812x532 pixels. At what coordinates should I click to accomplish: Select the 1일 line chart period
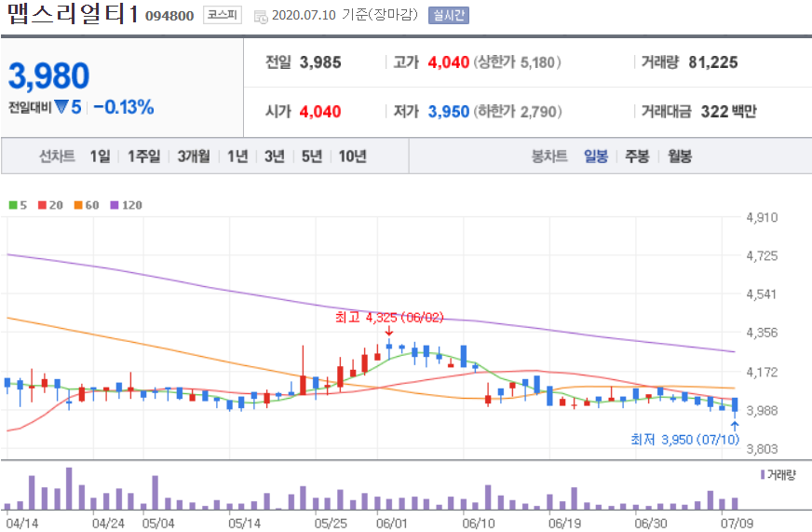coord(100,156)
